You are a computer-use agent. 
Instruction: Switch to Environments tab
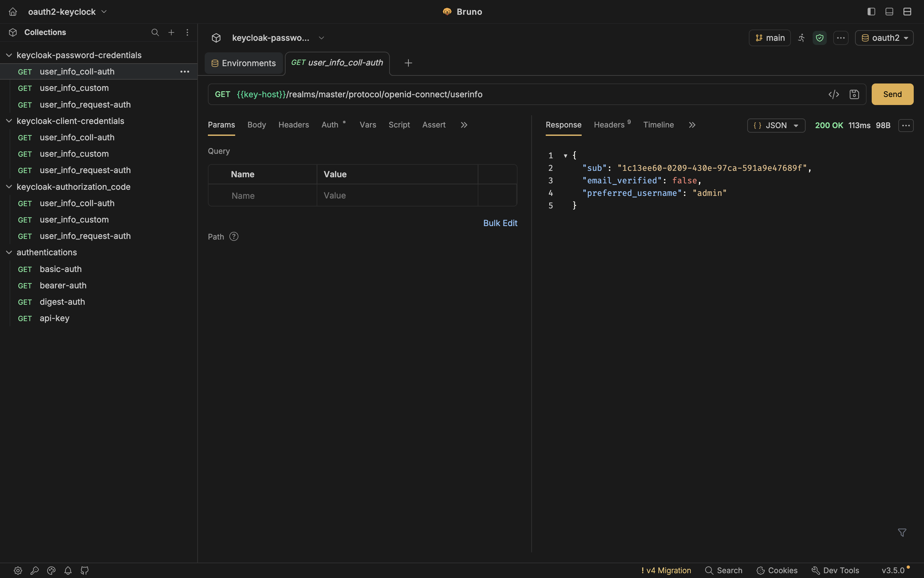point(244,63)
